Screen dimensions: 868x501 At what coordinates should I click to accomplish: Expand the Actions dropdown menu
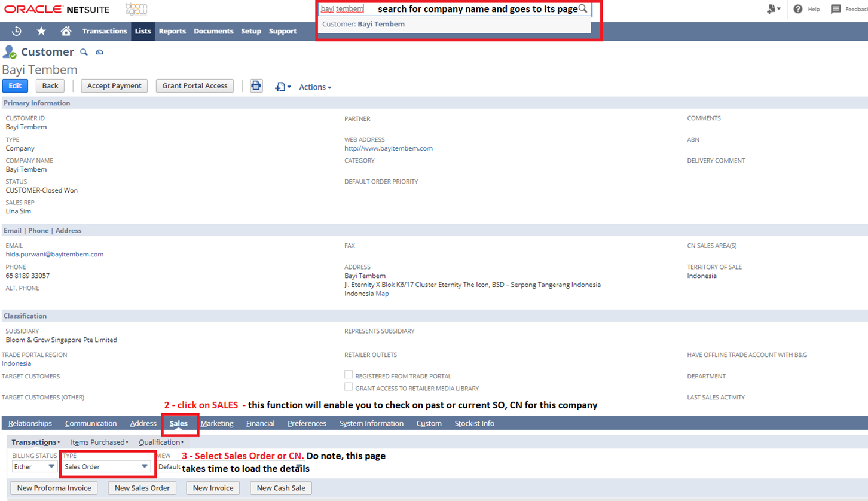(315, 87)
